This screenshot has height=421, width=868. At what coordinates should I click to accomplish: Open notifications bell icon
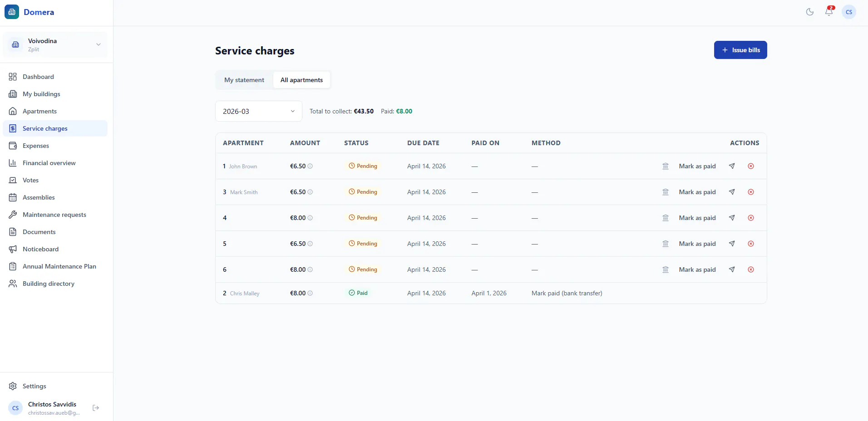[x=829, y=12]
